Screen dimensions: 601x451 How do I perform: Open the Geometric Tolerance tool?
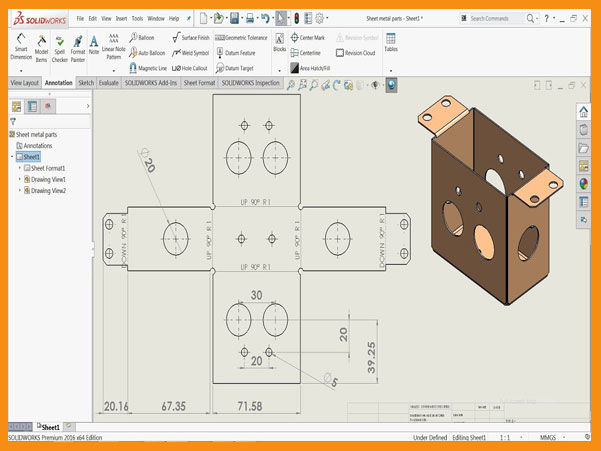(241, 38)
